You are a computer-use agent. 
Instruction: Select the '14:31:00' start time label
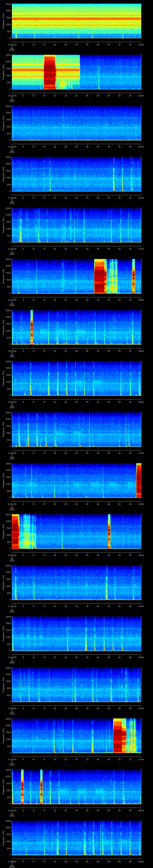click(12, 504)
